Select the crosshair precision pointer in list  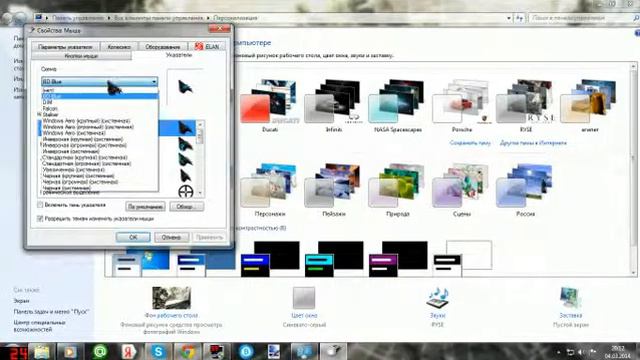click(186, 191)
